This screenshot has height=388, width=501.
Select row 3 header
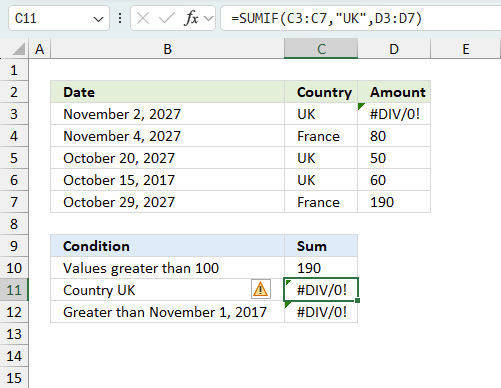pyautogui.click(x=14, y=114)
